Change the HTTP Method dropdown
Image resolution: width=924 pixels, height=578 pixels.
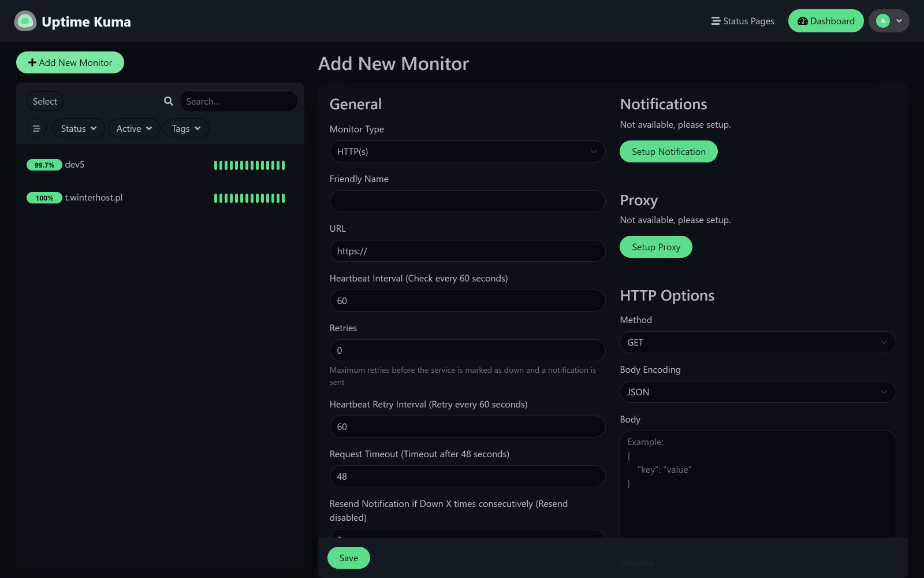click(758, 342)
